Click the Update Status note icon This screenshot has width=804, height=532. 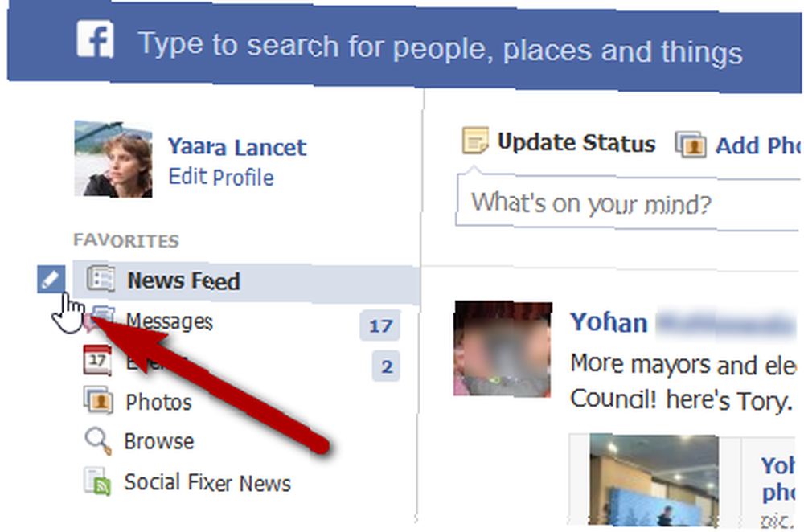(475, 141)
